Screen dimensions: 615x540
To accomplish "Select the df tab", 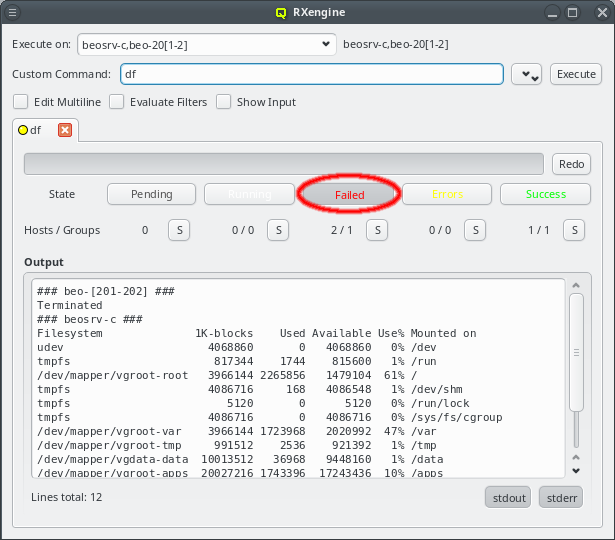I will [36, 130].
